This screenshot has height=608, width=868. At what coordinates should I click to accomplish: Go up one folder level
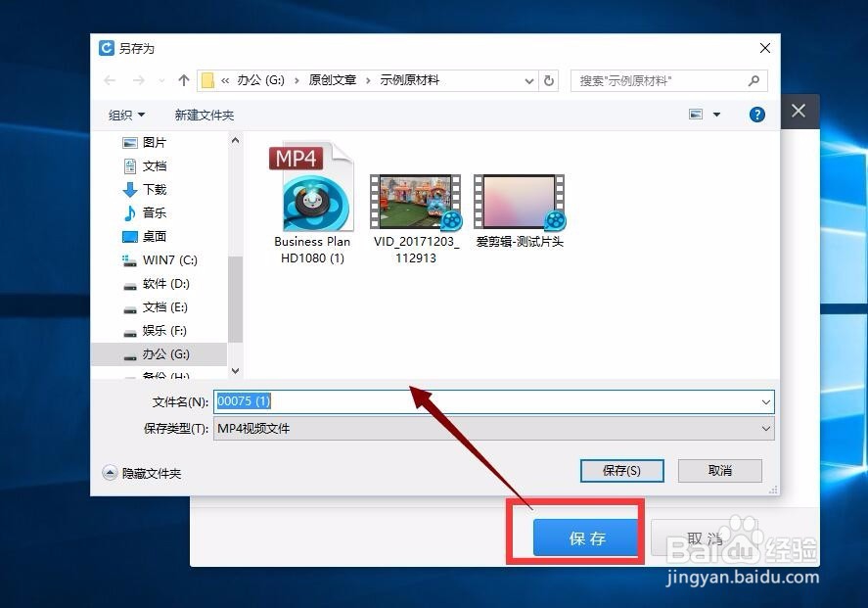click(x=184, y=81)
